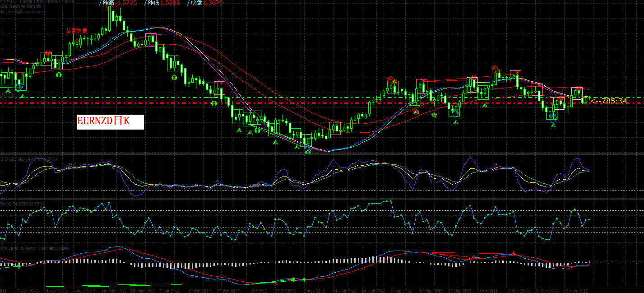This screenshot has height=293, width=644.
Task: Select the red 黄昏之星 pattern label
Action: (76, 31)
